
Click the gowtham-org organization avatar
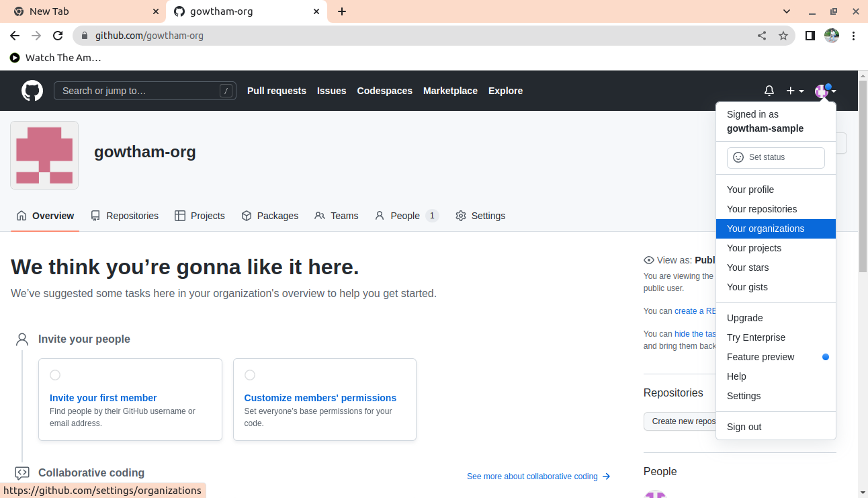(44, 155)
